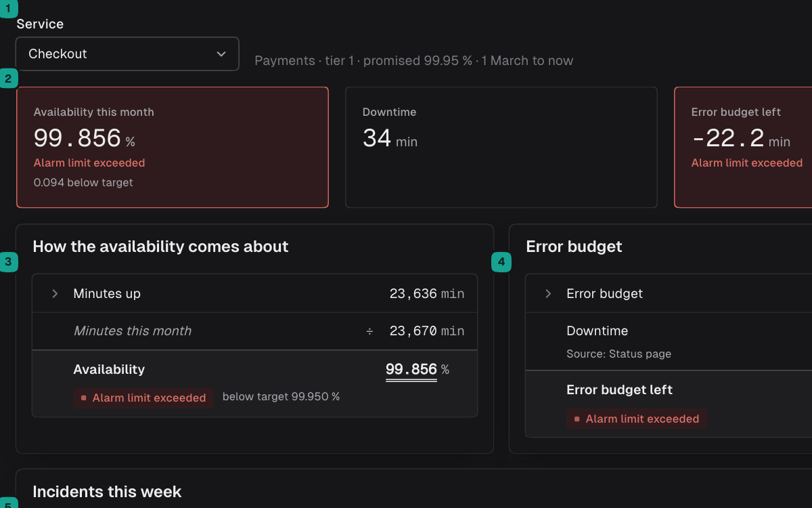This screenshot has height=508, width=812.
Task: Expand the Minutes up row
Action: pyautogui.click(x=55, y=293)
